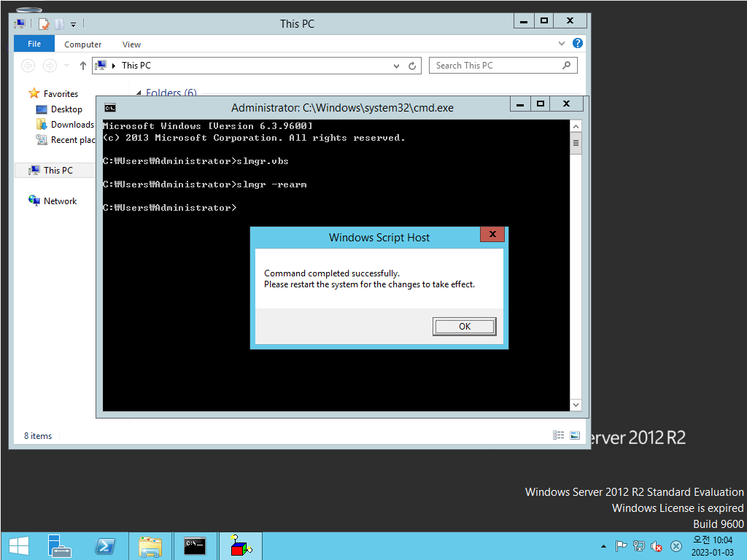Collapse the Folders (6) group
The image size is (747, 560).
tap(138, 93)
